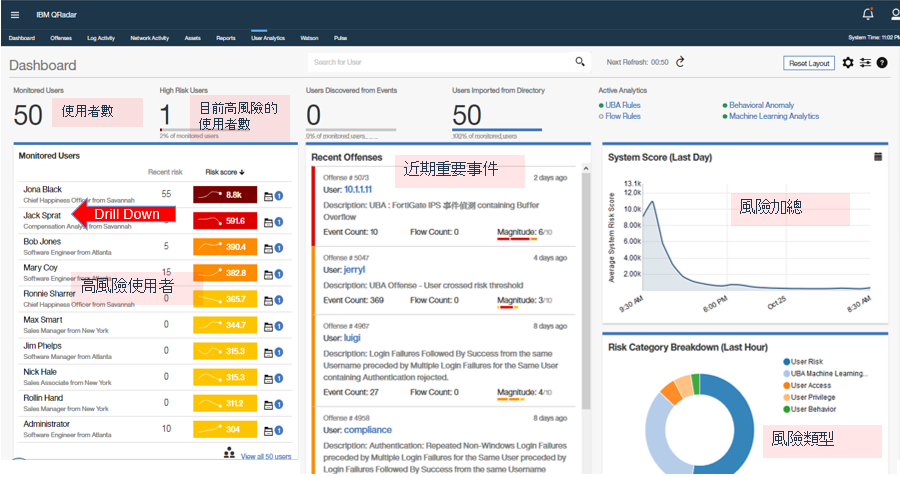Screen dimensions: 900x477
Task: Click in the Search for User field
Action: click(439, 62)
